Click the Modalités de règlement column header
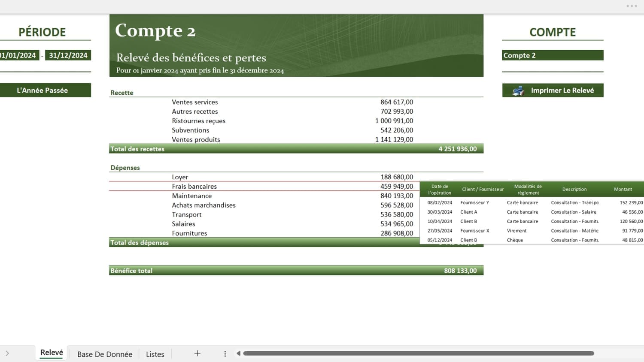This screenshot has height=362, width=644. pos(528,190)
